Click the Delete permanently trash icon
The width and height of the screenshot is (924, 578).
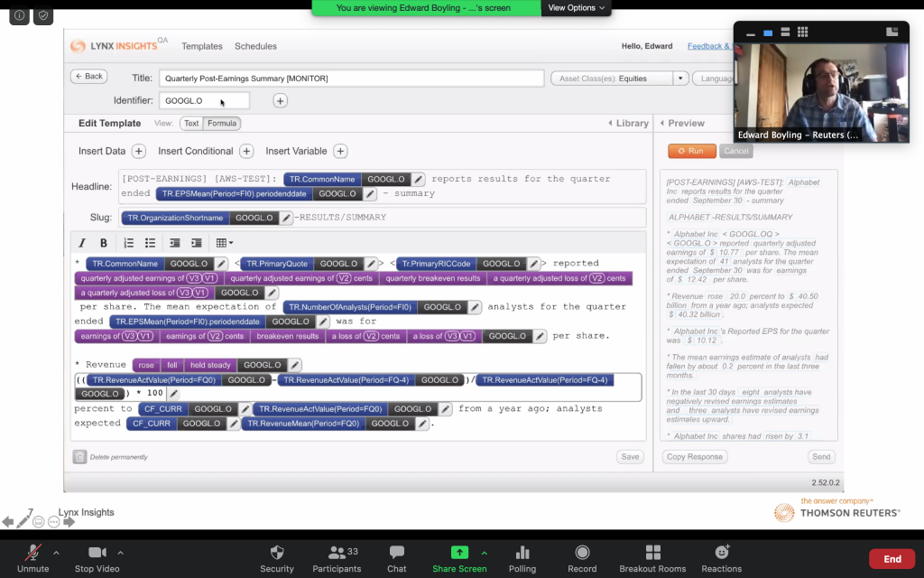[79, 457]
